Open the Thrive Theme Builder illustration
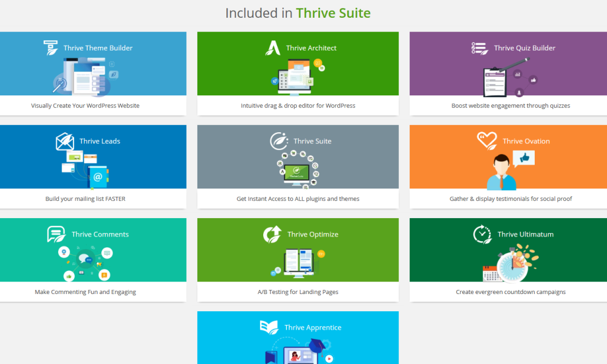The height and width of the screenshot is (364, 607). [85, 76]
